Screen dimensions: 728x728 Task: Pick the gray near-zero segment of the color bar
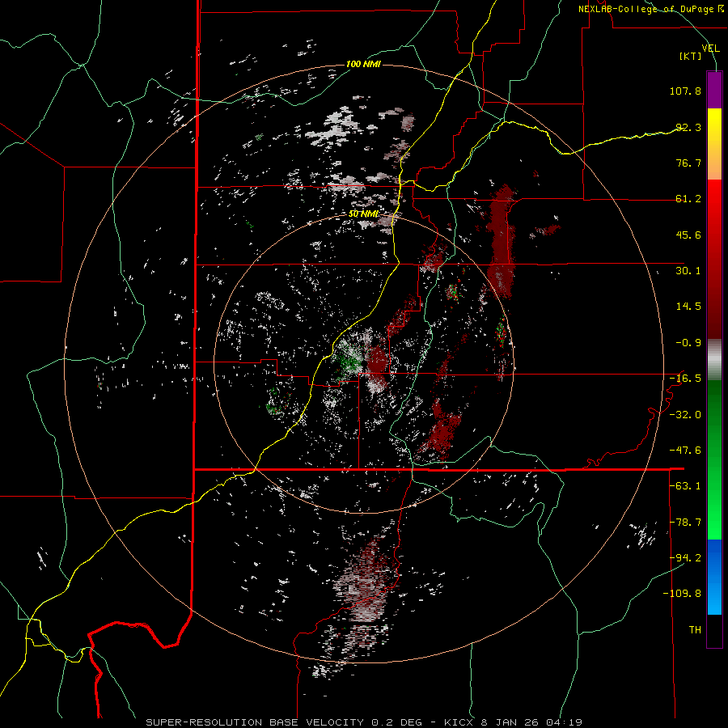(x=714, y=360)
